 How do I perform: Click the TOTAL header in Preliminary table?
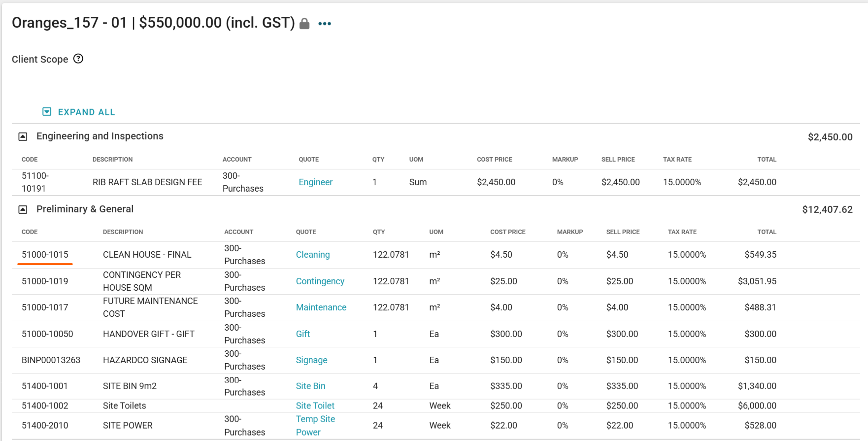(767, 232)
